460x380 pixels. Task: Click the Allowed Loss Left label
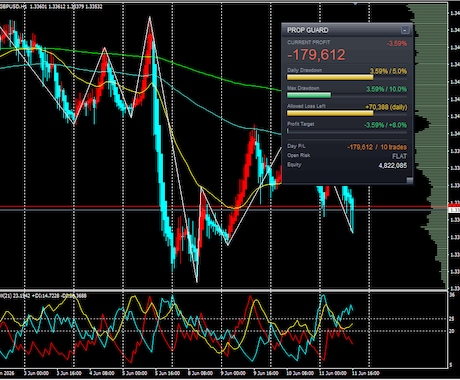click(x=306, y=106)
